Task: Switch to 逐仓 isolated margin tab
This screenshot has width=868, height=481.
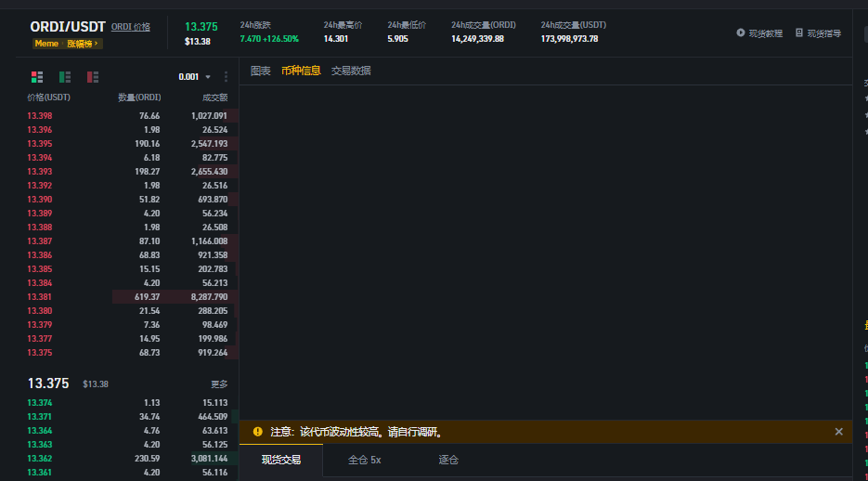Action: click(x=448, y=460)
